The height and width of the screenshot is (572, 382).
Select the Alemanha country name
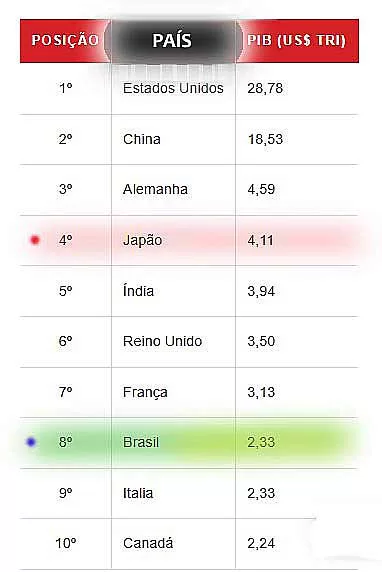(155, 189)
